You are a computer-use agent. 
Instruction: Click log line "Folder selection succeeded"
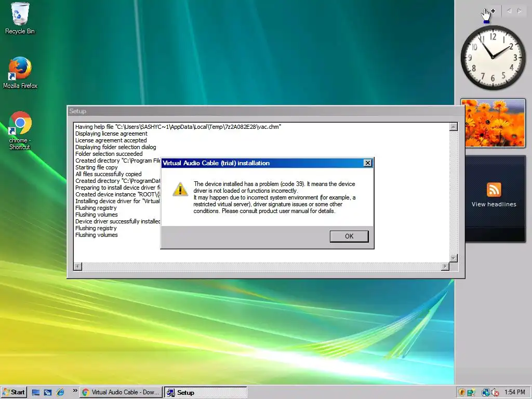click(x=109, y=154)
